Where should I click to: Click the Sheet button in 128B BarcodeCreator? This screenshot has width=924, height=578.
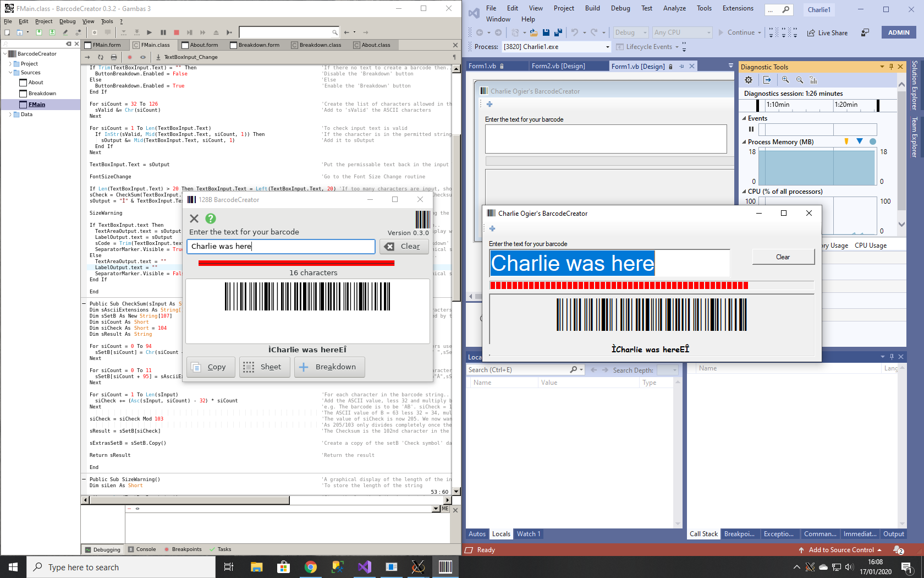(265, 367)
